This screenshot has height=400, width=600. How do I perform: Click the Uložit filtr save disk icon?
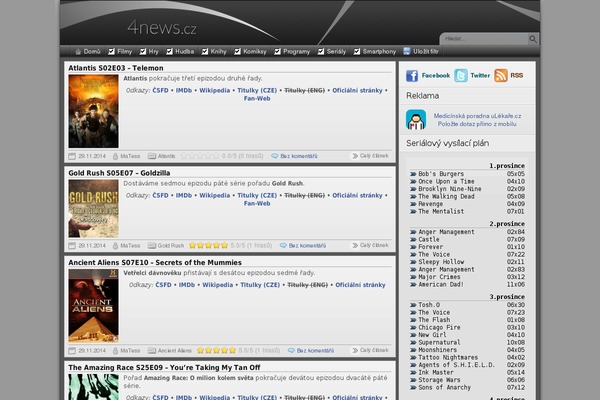(407, 51)
